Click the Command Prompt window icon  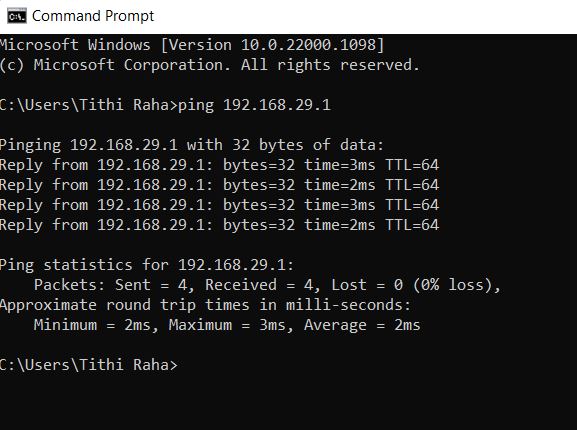(x=17, y=16)
